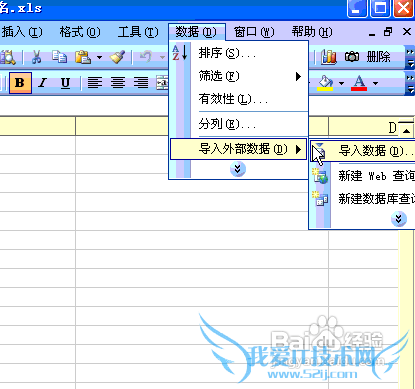Screen dimensions: 415x389
Task: Apply the red Font Color
Action: [x=359, y=83]
